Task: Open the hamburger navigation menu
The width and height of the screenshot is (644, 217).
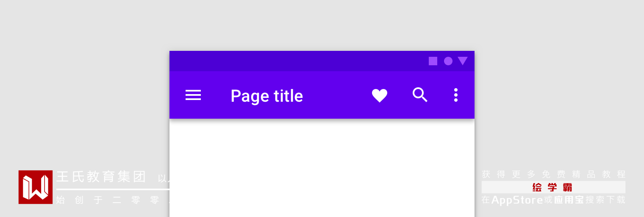Action: coord(193,95)
